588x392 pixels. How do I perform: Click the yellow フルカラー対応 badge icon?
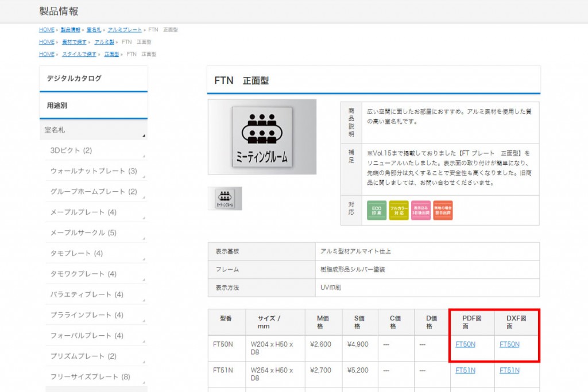399,210
